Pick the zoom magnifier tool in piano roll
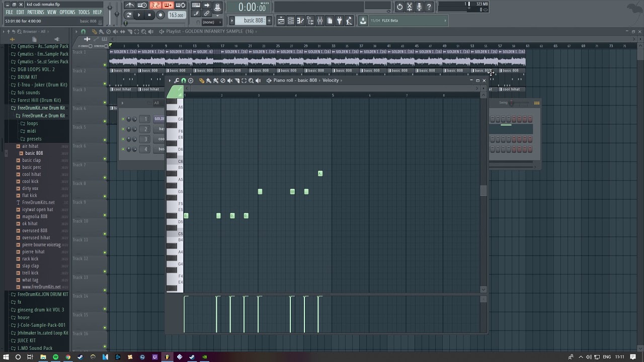The height and width of the screenshot is (362, 644). coord(251,80)
